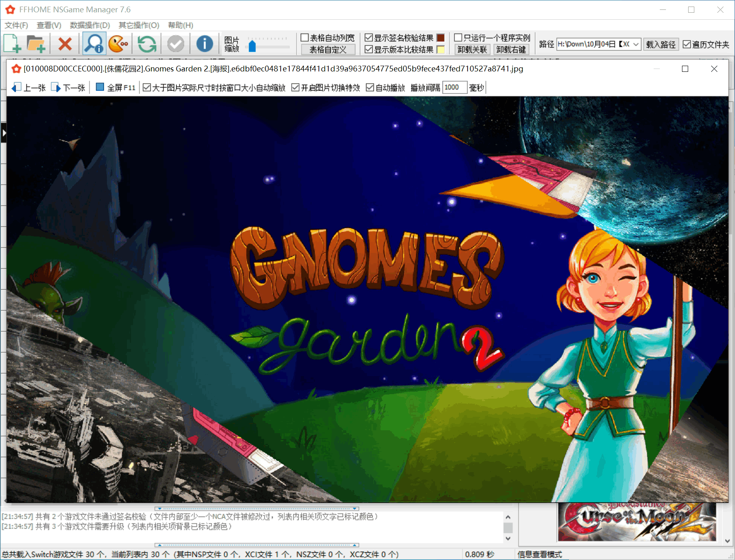Toggle the magnifier info view icon
Viewport: 735px width, 560px height.
click(94, 44)
